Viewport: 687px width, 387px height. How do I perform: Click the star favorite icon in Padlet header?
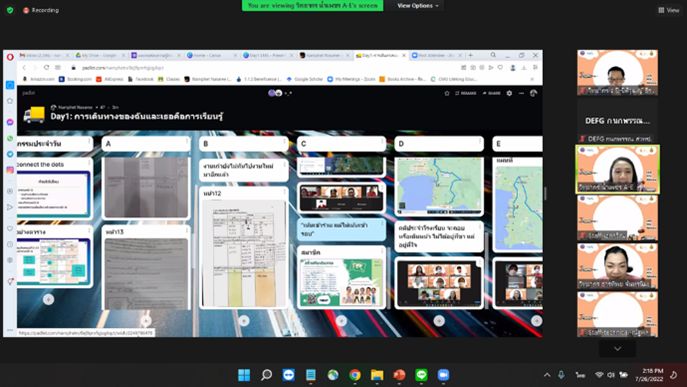(447, 93)
